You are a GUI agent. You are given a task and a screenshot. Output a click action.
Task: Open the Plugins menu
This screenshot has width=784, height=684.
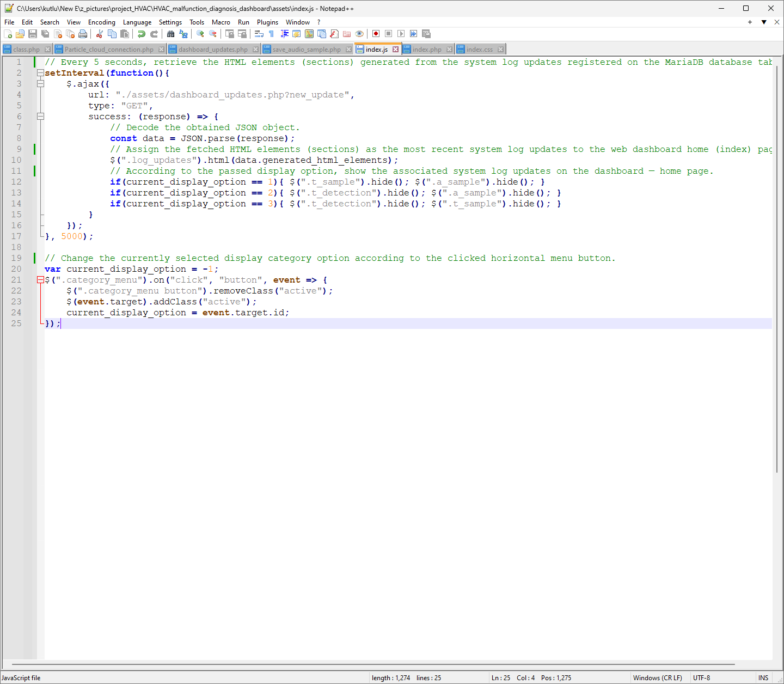[267, 22]
